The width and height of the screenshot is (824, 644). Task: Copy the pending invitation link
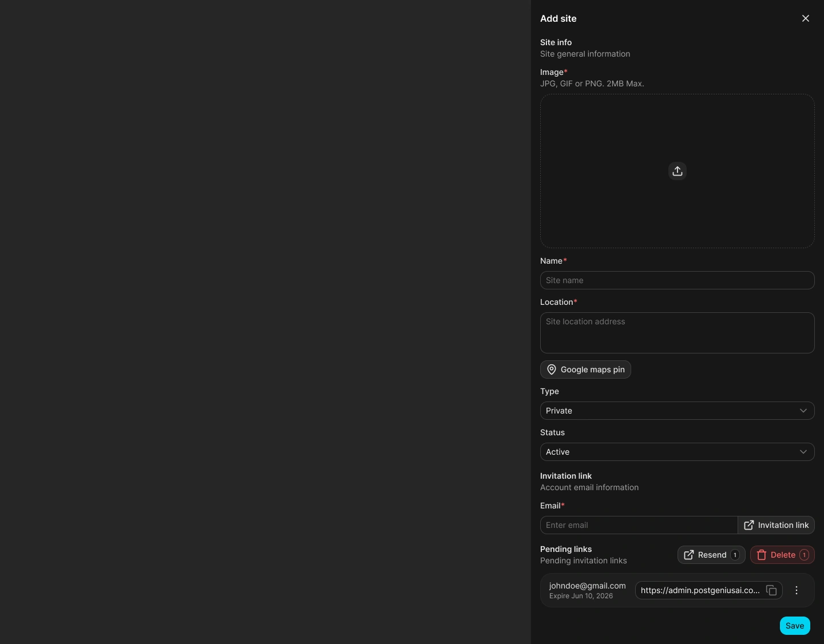coord(771,590)
